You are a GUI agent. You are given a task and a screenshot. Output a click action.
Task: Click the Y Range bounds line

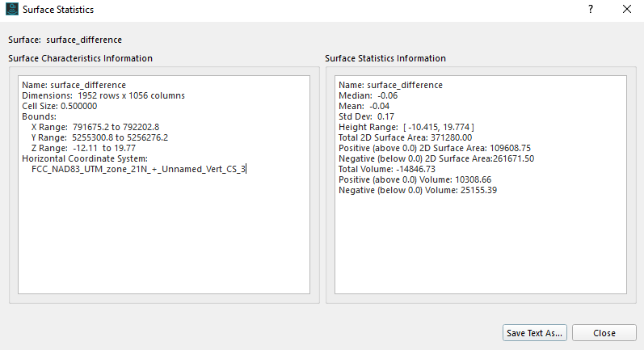(100, 137)
